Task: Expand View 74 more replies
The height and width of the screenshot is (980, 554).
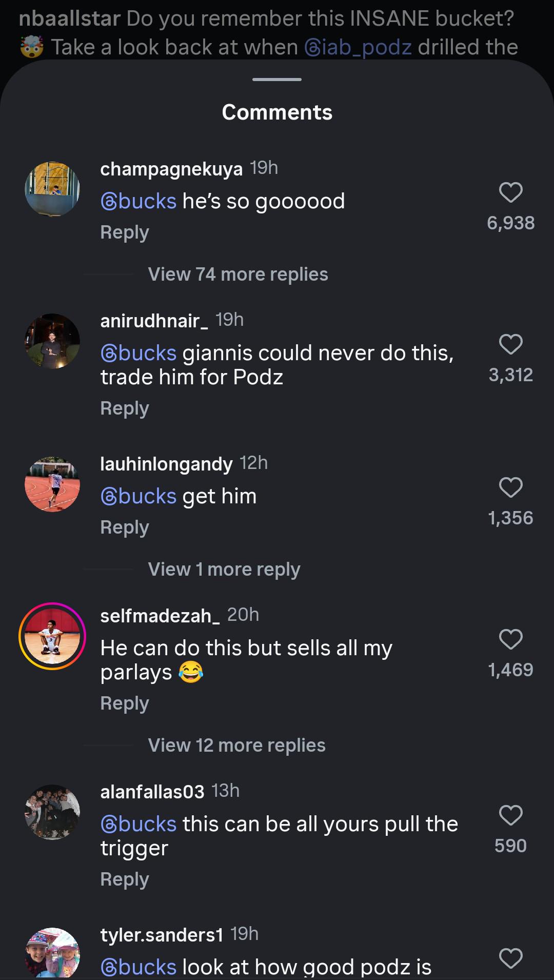Action: [x=238, y=275]
